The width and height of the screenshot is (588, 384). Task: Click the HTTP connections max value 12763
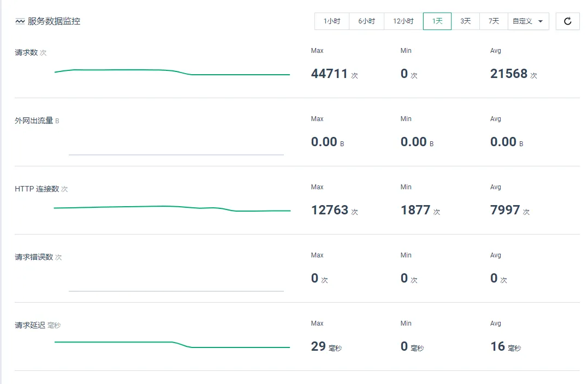coord(330,210)
